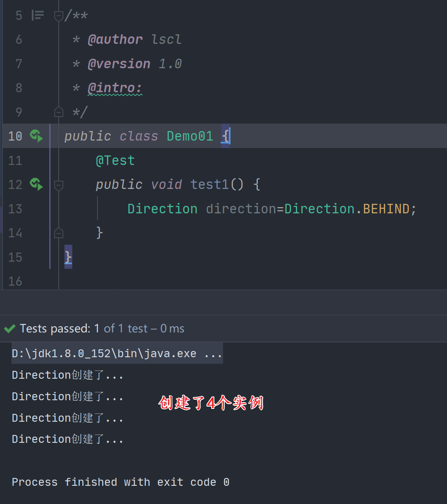Screen dimensions: 447x504
Task: Click the @author tag in the comment
Action: coord(115,40)
